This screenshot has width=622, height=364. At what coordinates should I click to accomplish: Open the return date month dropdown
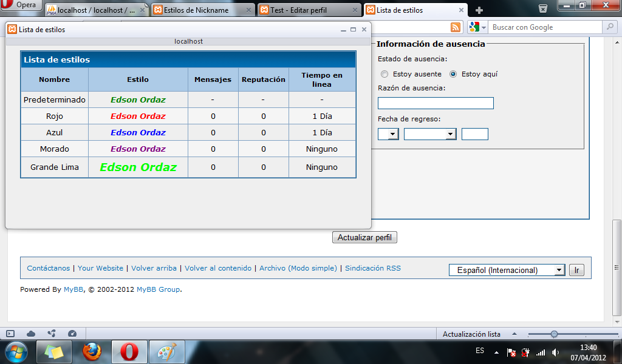click(x=430, y=134)
